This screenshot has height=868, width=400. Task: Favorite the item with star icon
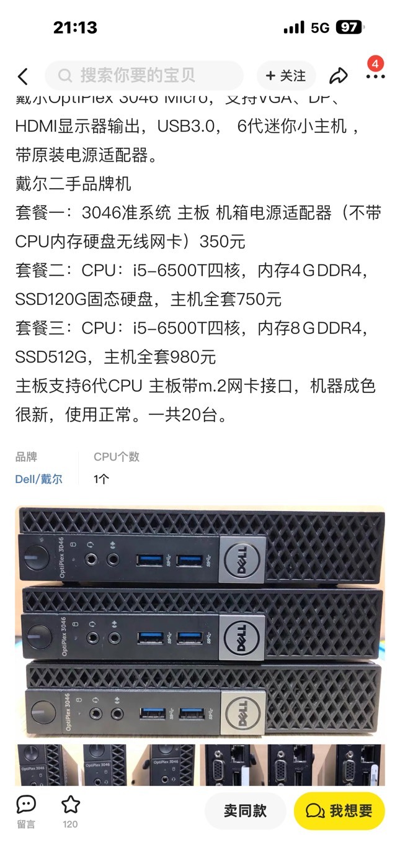pos(70,805)
